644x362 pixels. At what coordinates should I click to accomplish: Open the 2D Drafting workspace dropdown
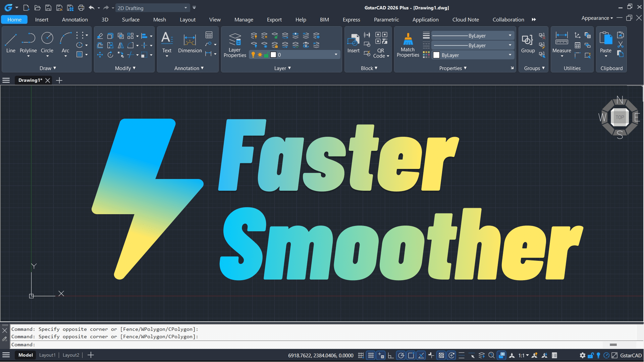[x=186, y=8]
